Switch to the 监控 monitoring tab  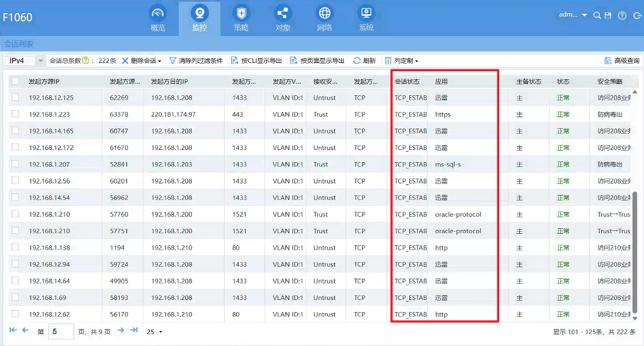click(200, 18)
